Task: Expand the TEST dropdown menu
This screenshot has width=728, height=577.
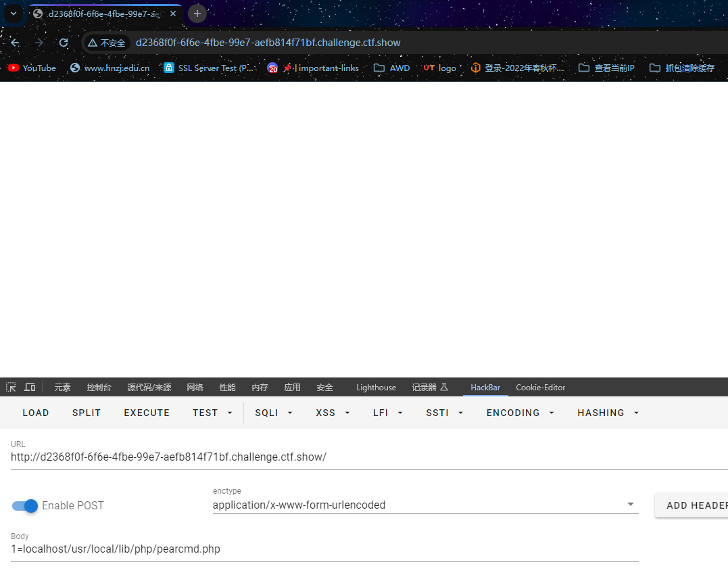Action: tap(212, 413)
